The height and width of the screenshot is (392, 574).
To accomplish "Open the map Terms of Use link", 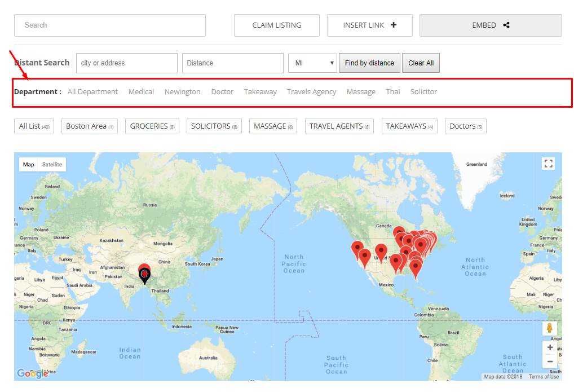I will coord(544,377).
